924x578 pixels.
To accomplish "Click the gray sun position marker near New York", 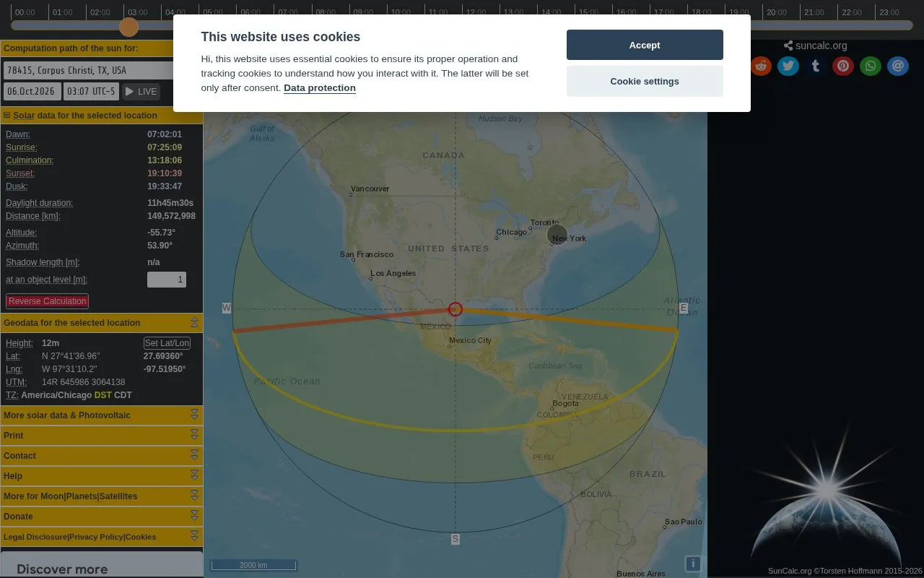I will click(557, 234).
